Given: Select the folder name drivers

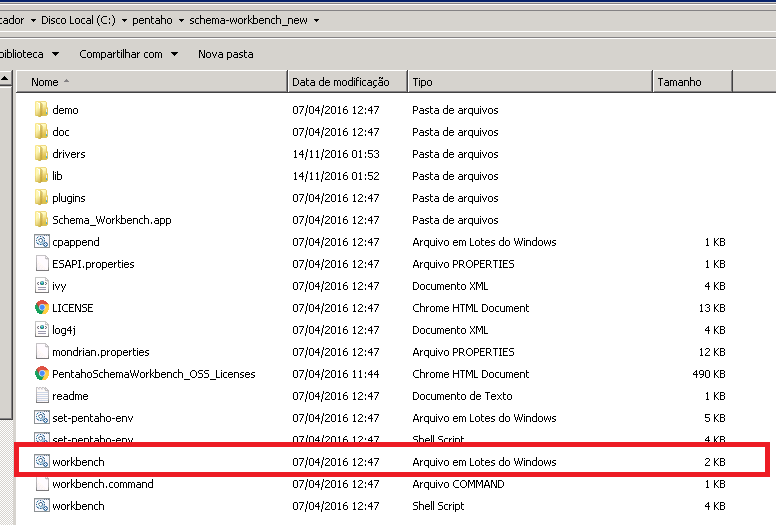Looking at the screenshot, I should [68, 153].
